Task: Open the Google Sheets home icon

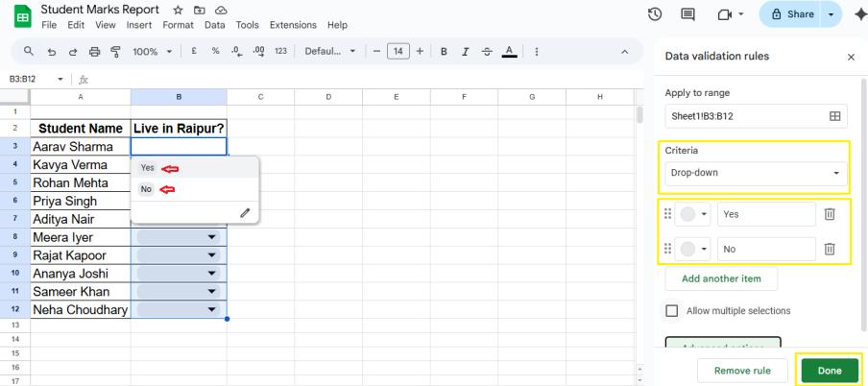Action: pyautogui.click(x=23, y=16)
